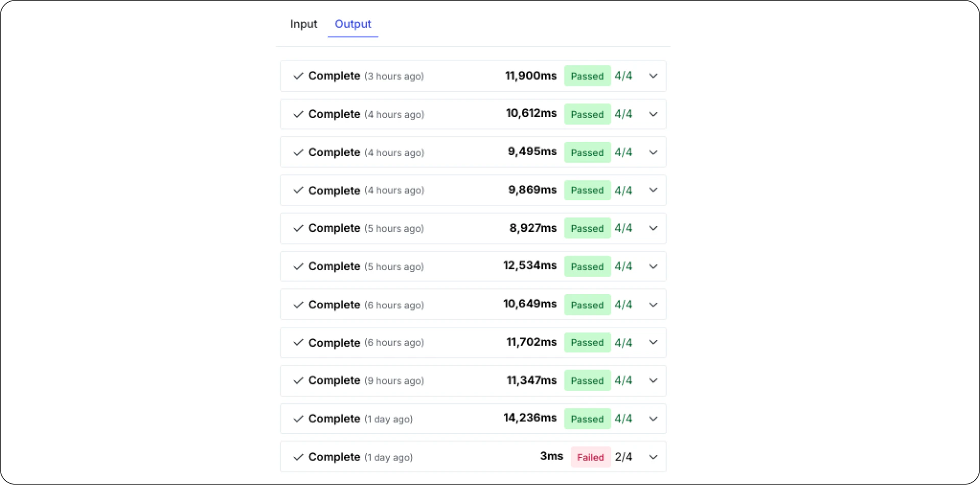Expand the 14,236ms run chevron
The height and width of the screenshot is (485, 980).
click(x=653, y=419)
